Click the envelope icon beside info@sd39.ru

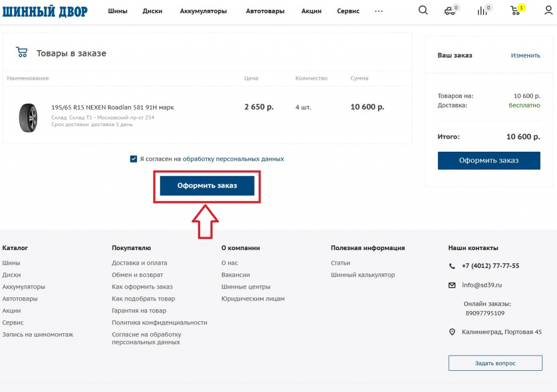[x=452, y=285]
